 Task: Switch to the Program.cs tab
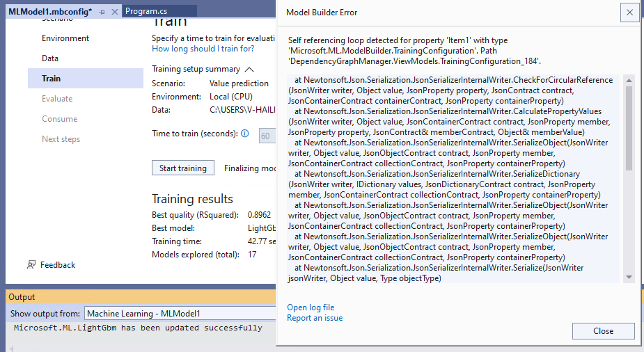click(146, 11)
